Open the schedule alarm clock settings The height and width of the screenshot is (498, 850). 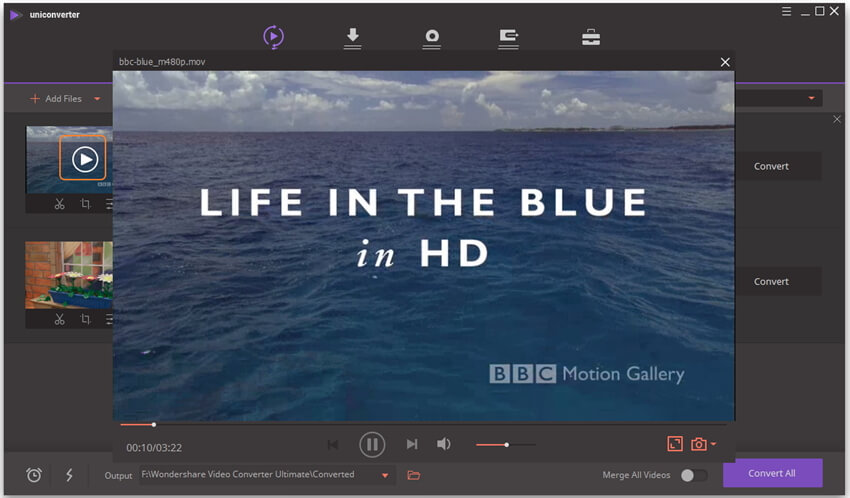(34, 475)
